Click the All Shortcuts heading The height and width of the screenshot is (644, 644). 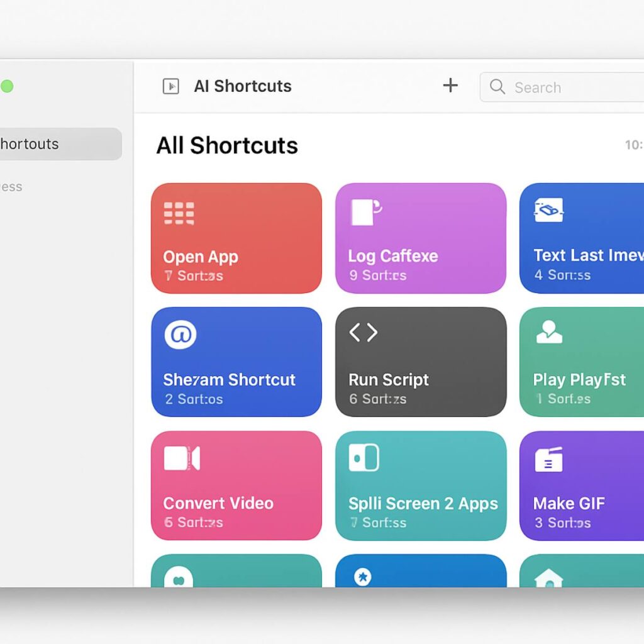(x=226, y=145)
